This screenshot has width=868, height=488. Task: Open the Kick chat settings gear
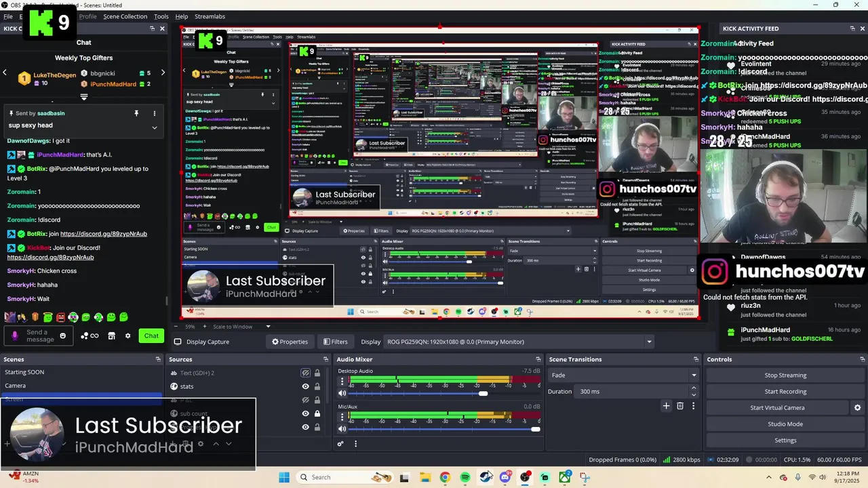click(x=127, y=336)
